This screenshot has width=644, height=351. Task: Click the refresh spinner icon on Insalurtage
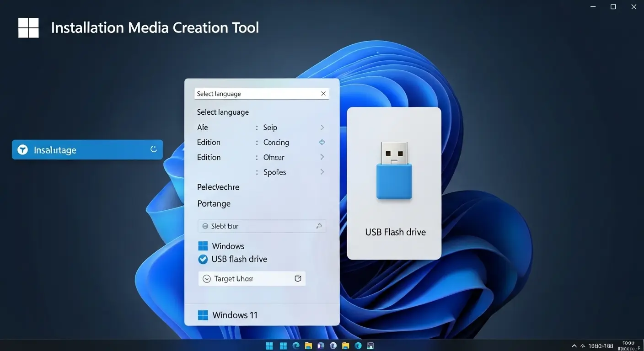[154, 149]
